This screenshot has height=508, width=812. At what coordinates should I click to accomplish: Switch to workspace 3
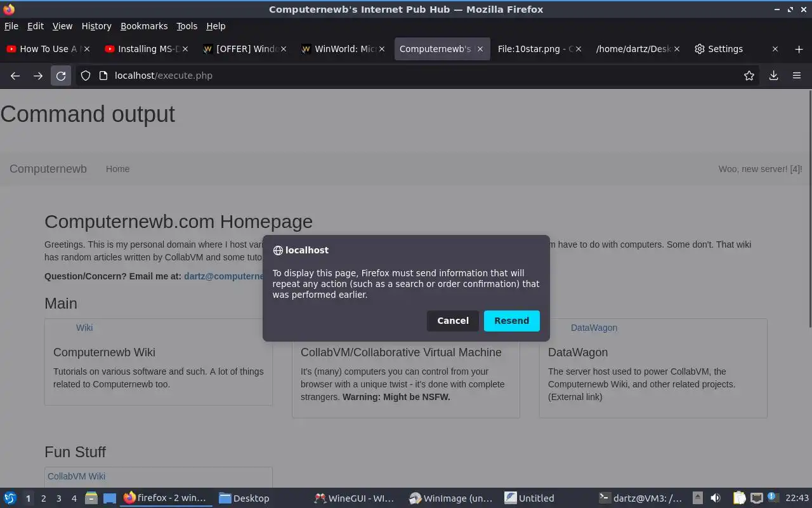[x=58, y=498]
